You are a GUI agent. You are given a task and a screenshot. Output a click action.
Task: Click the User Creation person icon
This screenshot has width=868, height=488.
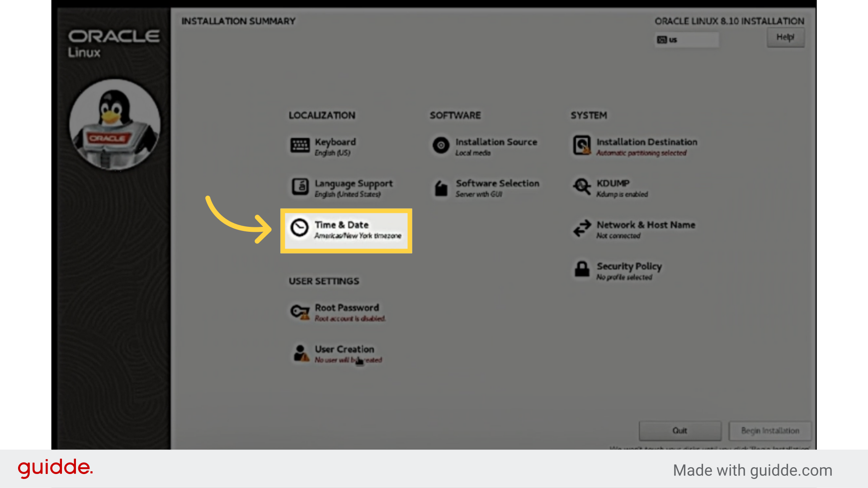(300, 353)
